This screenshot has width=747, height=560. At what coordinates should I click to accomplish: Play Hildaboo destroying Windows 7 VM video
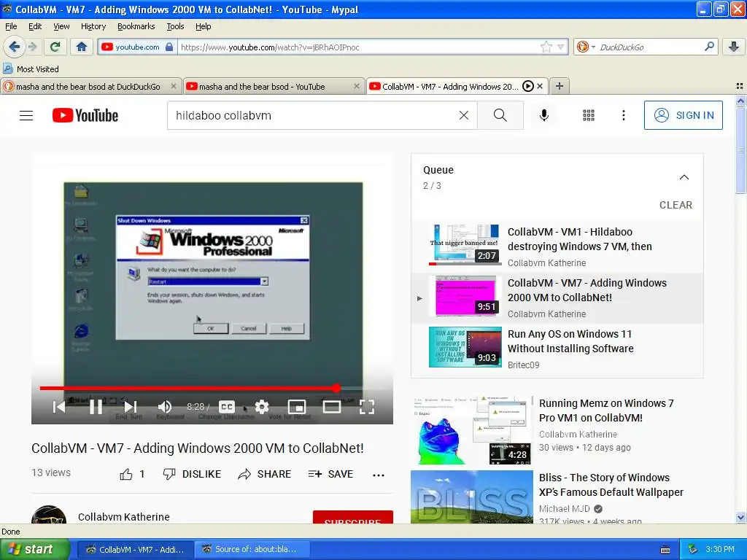click(557, 246)
